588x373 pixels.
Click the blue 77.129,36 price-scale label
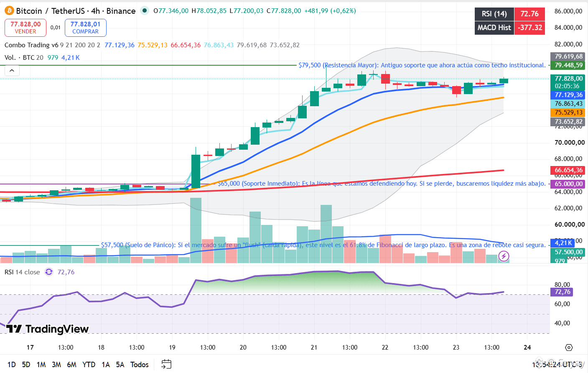pos(568,95)
